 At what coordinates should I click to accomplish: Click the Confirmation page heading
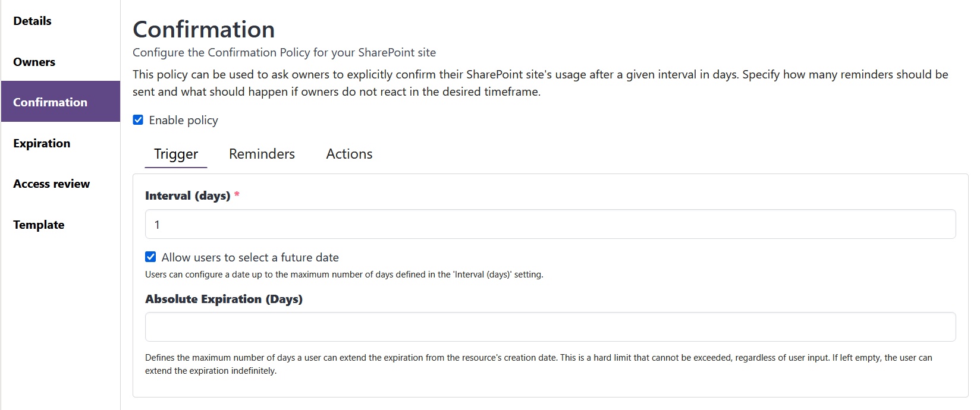(204, 30)
